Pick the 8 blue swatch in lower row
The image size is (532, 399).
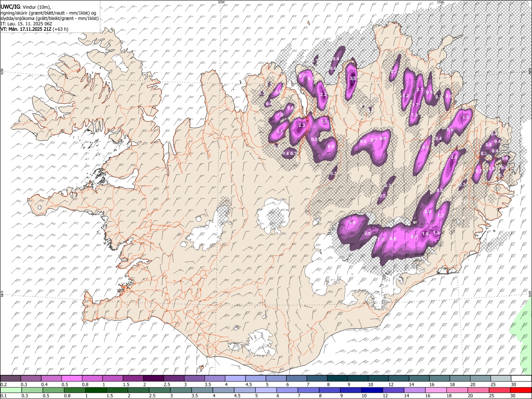coord(330,390)
